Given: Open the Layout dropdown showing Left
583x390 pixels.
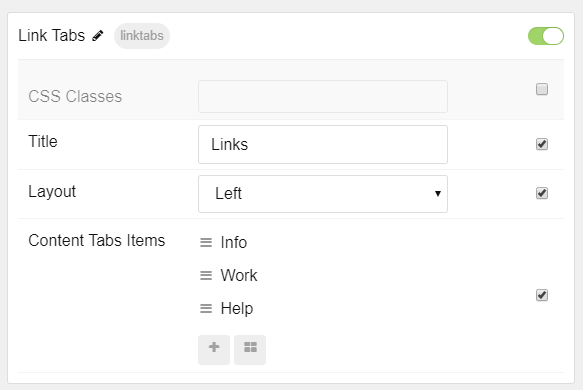Looking at the screenshot, I should (x=323, y=194).
